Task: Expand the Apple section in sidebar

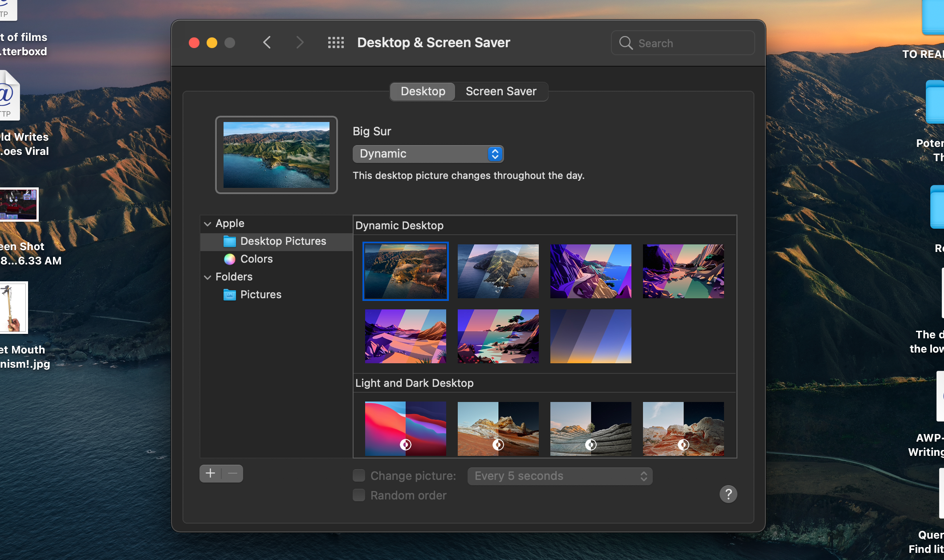Action: 208,223
